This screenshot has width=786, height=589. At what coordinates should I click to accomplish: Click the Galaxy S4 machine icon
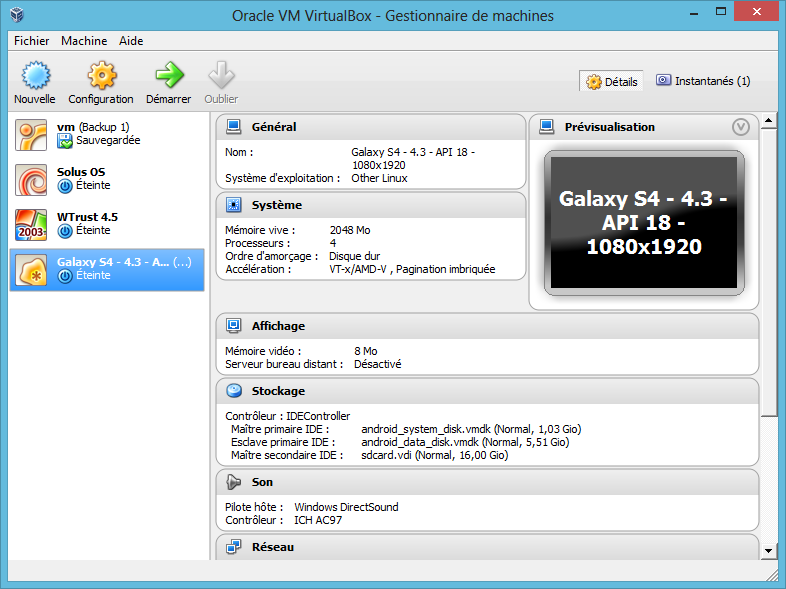click(31, 270)
